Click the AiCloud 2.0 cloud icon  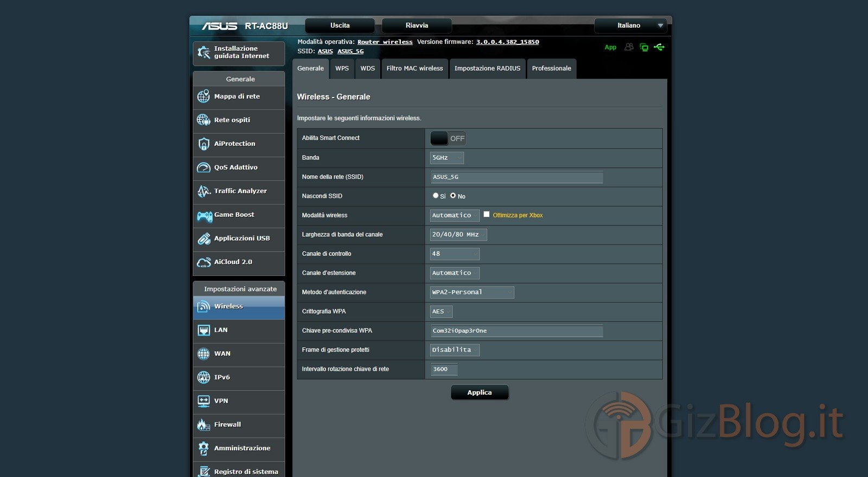[x=203, y=262]
